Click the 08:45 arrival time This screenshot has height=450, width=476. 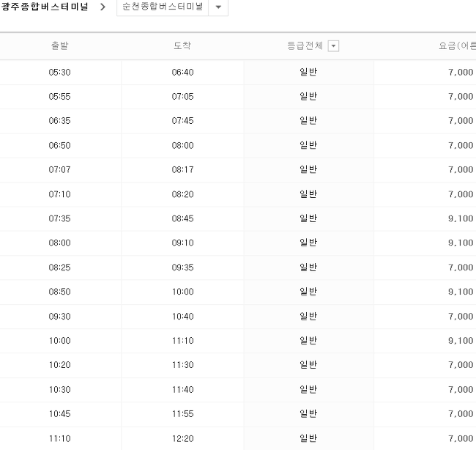183,219
